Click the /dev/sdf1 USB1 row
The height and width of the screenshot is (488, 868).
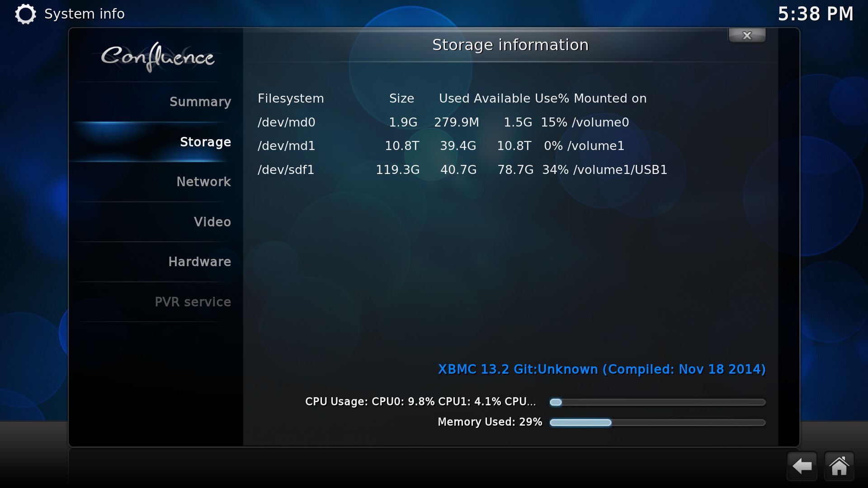pyautogui.click(x=462, y=170)
